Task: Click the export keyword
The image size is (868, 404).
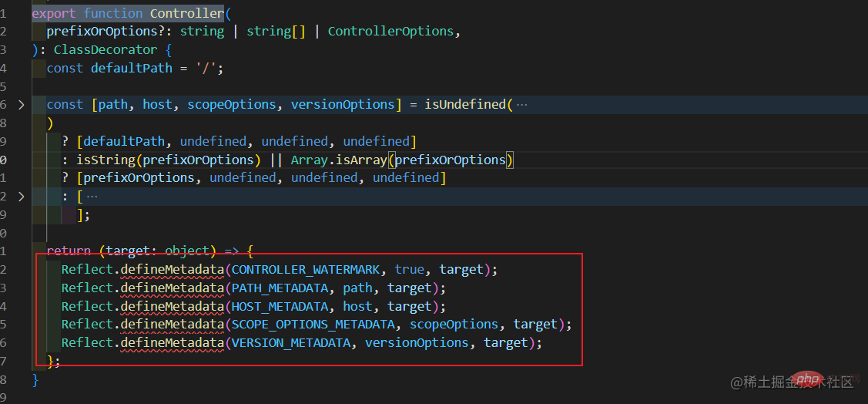Action: coord(54,13)
